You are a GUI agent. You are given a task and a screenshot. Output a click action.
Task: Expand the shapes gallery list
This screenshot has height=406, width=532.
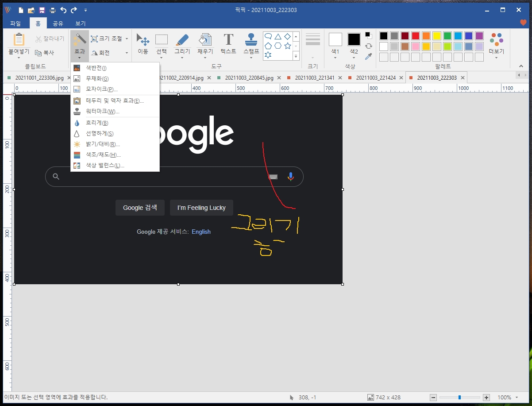coord(296,55)
